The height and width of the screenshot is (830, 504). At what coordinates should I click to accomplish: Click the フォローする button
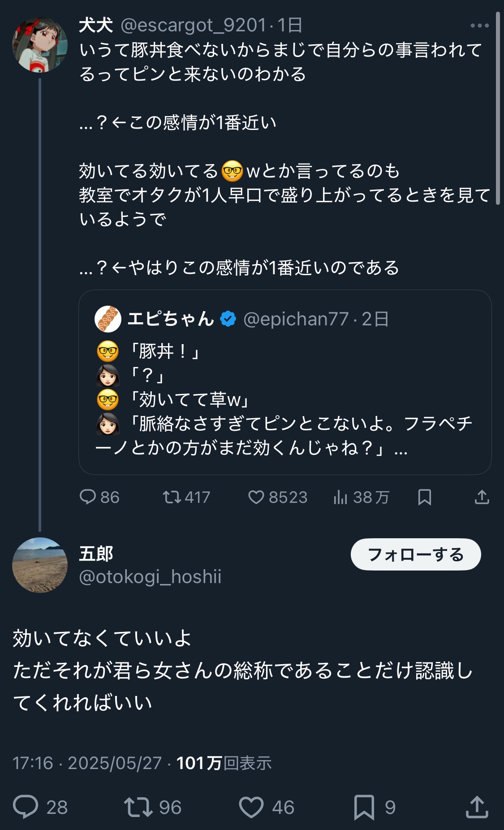415,554
